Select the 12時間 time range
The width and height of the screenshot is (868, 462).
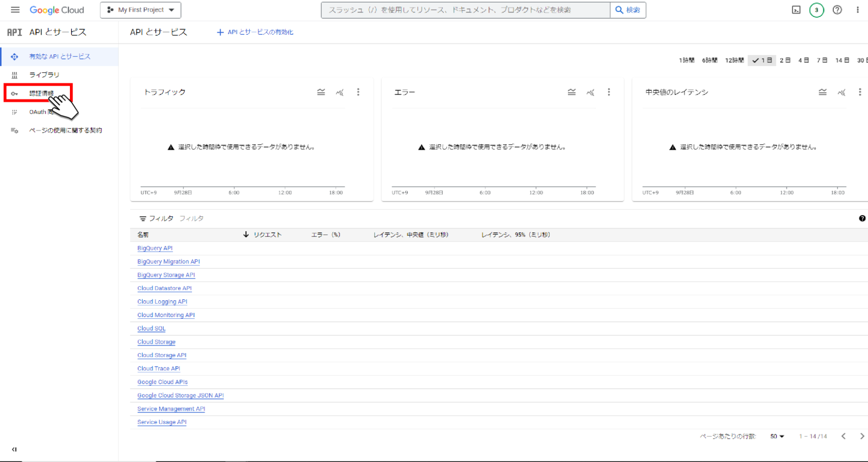click(734, 60)
